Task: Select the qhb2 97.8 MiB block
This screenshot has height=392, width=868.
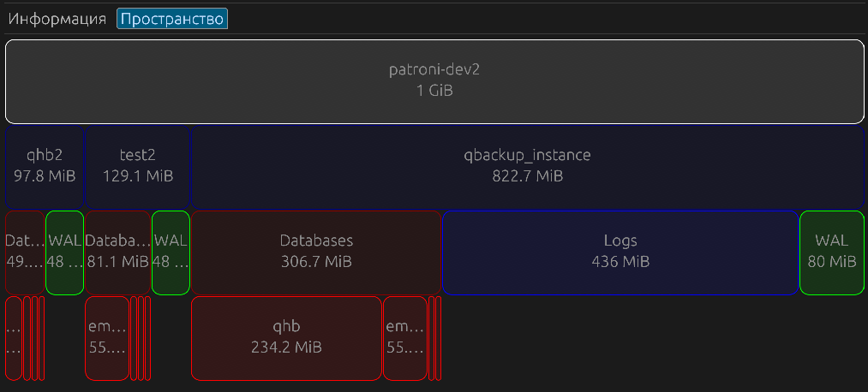Action: (x=45, y=166)
